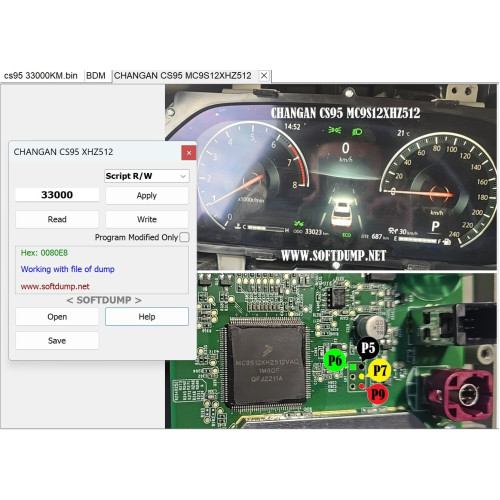
Task: Click the Read button
Action: [x=57, y=219]
